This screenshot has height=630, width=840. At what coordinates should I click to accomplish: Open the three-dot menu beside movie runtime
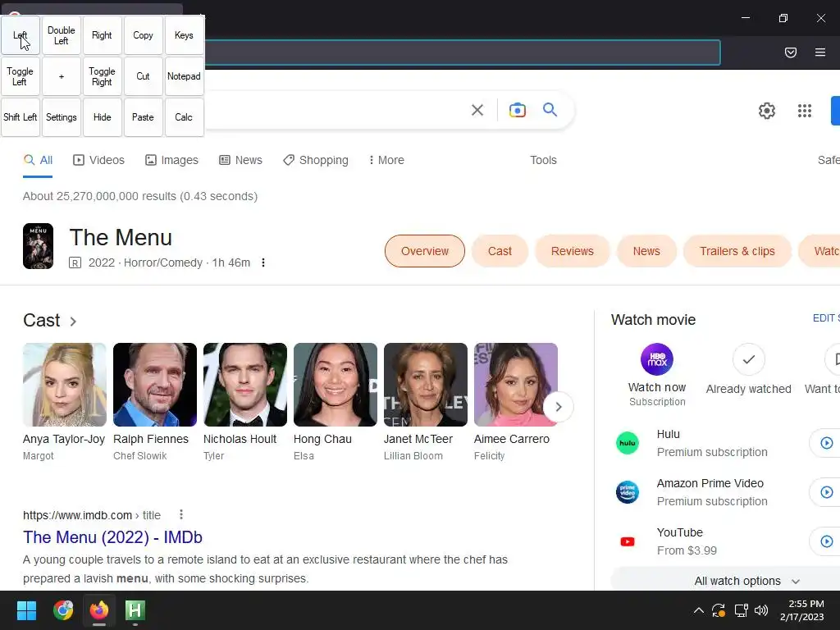[x=263, y=262]
